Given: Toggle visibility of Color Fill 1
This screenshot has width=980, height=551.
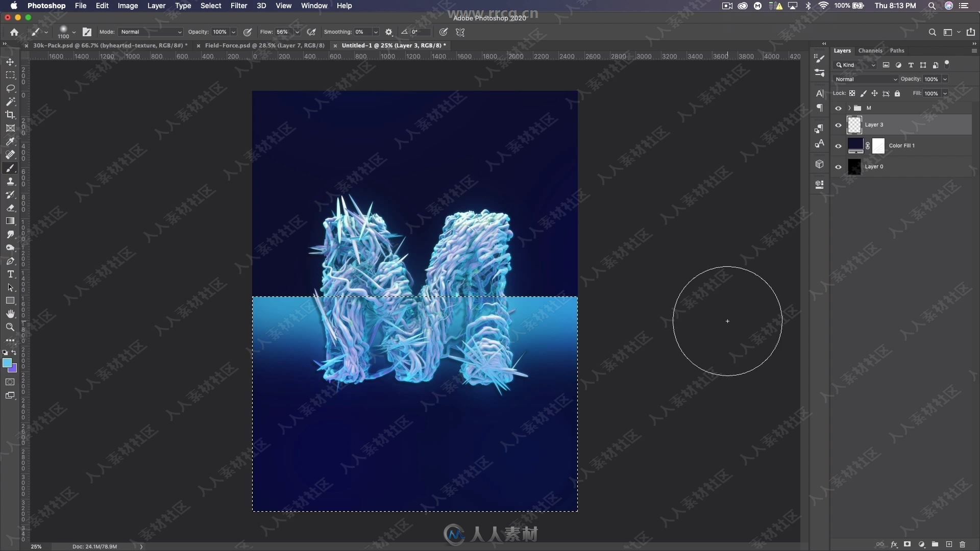Looking at the screenshot, I should (838, 145).
